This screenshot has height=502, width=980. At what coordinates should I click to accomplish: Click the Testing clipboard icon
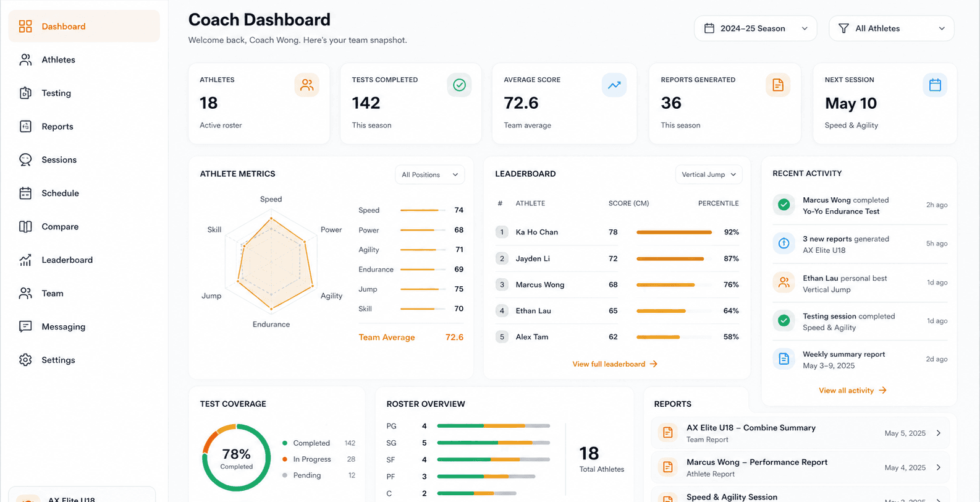pos(25,93)
